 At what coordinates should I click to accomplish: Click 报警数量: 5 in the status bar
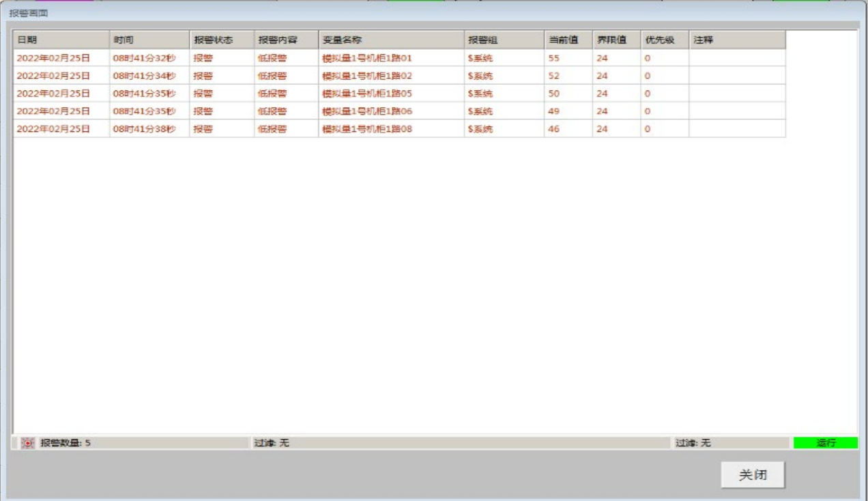tap(66, 443)
